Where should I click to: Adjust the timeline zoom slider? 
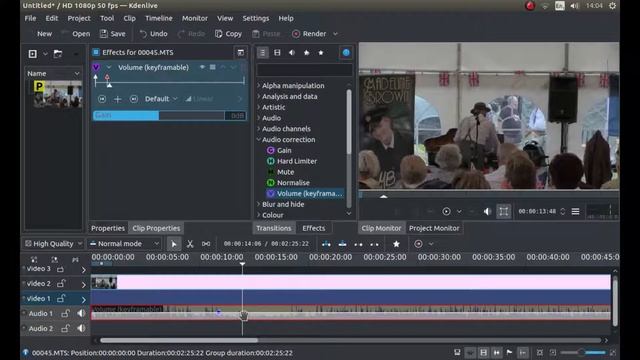click(583, 352)
